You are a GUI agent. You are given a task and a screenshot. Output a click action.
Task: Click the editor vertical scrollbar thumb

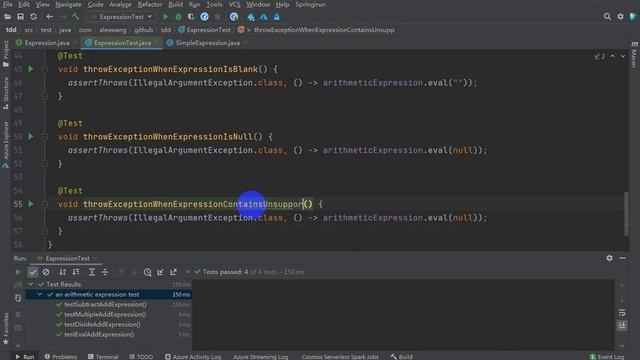coord(626,214)
